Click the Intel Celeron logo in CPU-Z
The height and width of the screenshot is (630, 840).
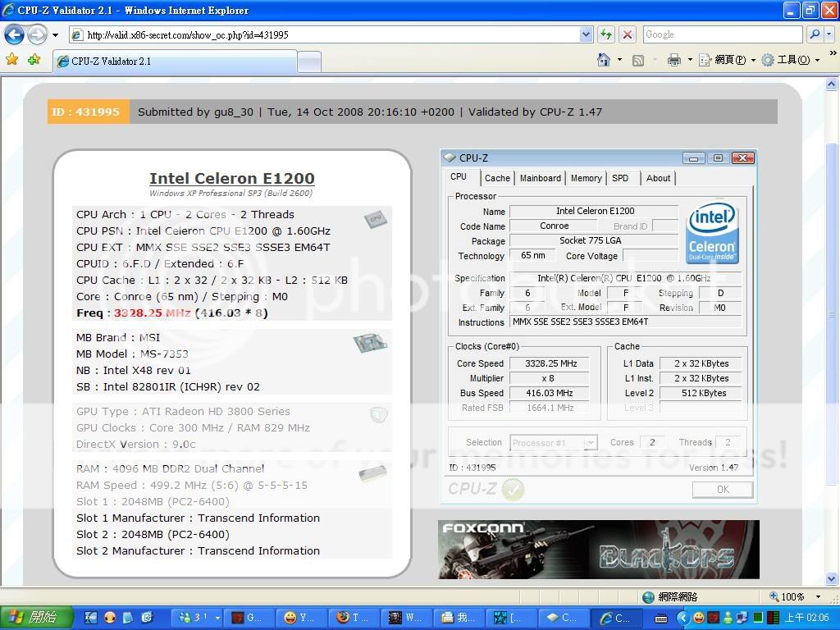click(712, 234)
